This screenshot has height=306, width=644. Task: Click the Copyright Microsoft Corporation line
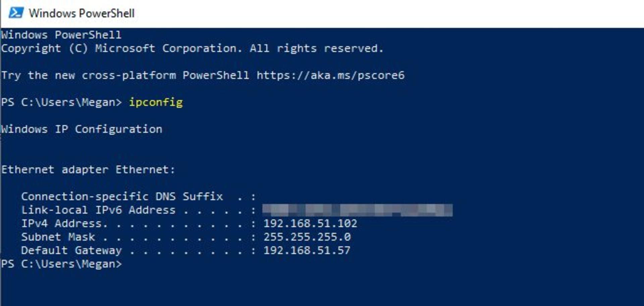pyautogui.click(x=192, y=48)
